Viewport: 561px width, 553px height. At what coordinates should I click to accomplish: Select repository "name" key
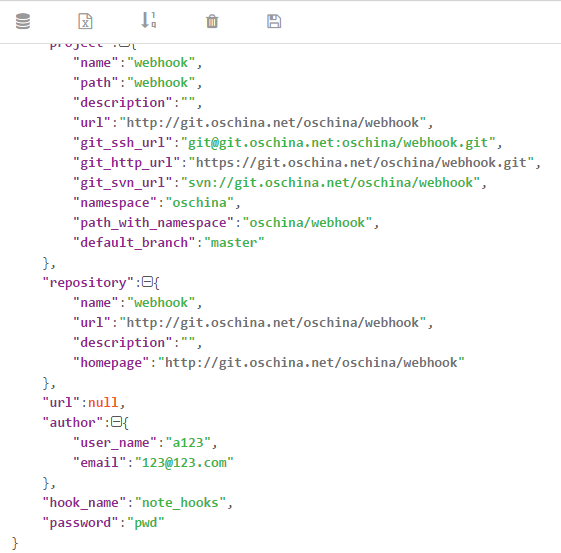coord(95,303)
